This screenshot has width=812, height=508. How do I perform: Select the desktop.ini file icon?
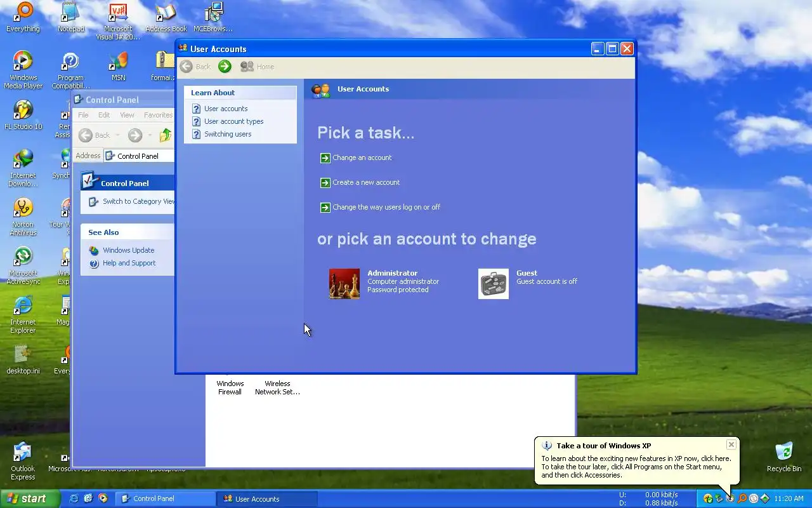tap(23, 359)
